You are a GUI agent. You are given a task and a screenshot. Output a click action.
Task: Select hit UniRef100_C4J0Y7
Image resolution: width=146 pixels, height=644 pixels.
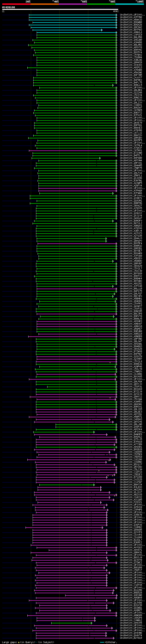(x=131, y=77)
